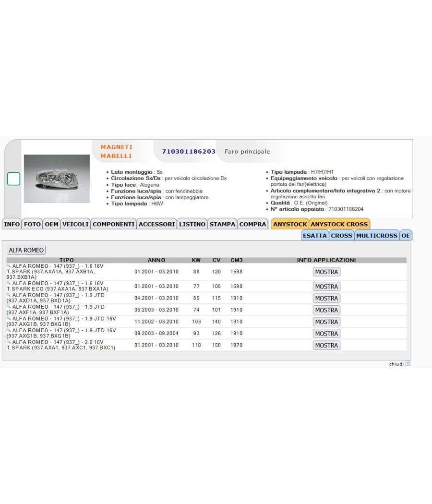This screenshot has width=432, height=504.
Task: Select the COMPRA tab
Action: tap(252, 224)
